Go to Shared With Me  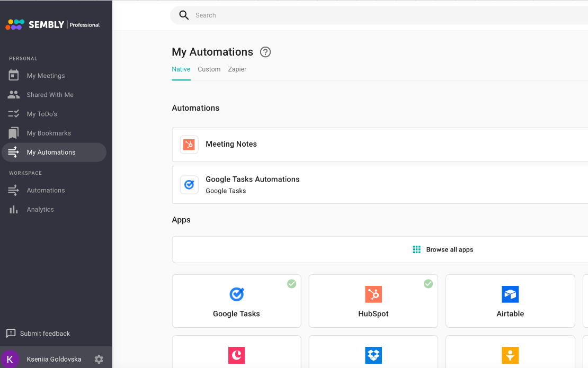[50, 95]
